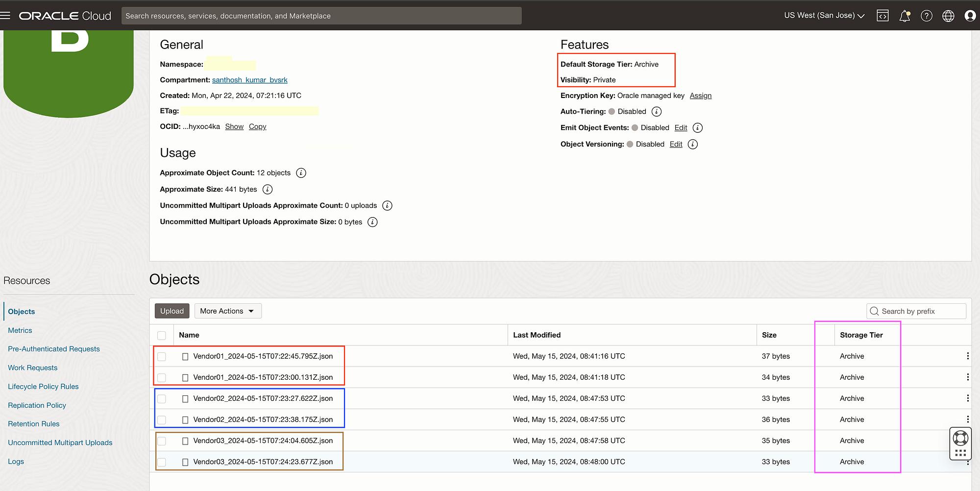The width and height of the screenshot is (980, 491).
Task: Show info for Object Versioning
Action: [x=693, y=144]
